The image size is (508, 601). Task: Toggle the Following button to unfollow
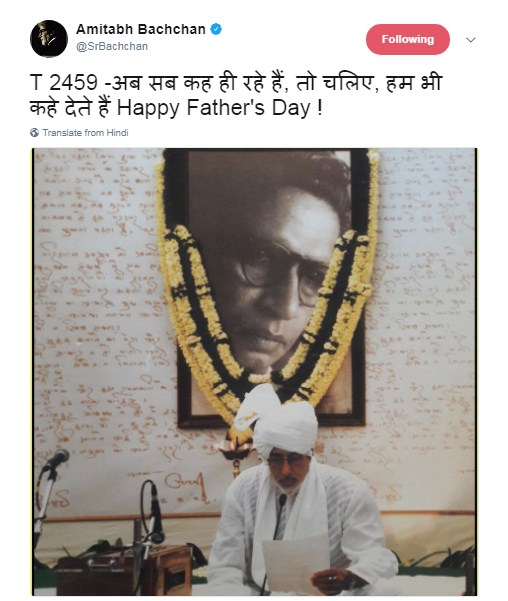point(408,39)
